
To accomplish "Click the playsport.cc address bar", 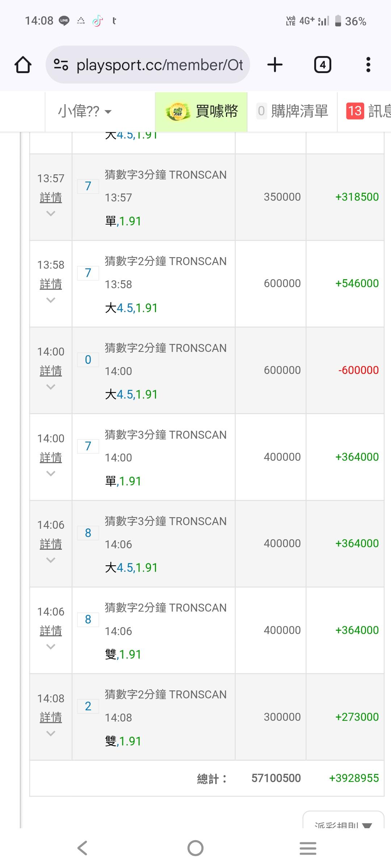I will [x=159, y=65].
